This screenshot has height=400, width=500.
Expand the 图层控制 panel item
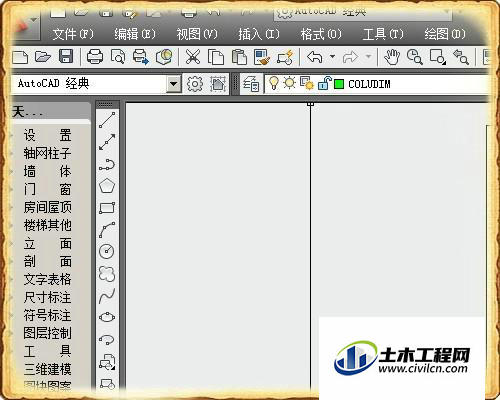[47, 333]
